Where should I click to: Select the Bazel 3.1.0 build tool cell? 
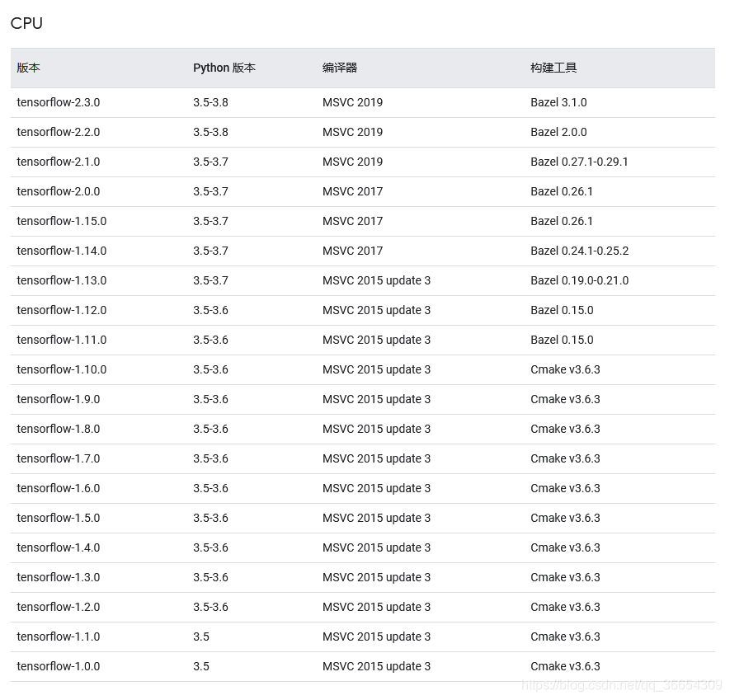click(x=558, y=102)
